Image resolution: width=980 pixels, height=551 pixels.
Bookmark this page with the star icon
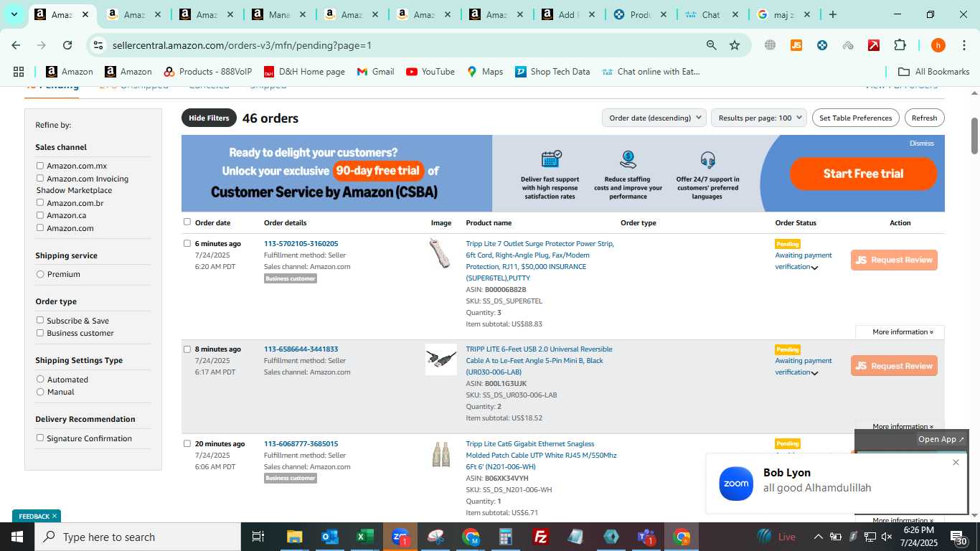735,45
